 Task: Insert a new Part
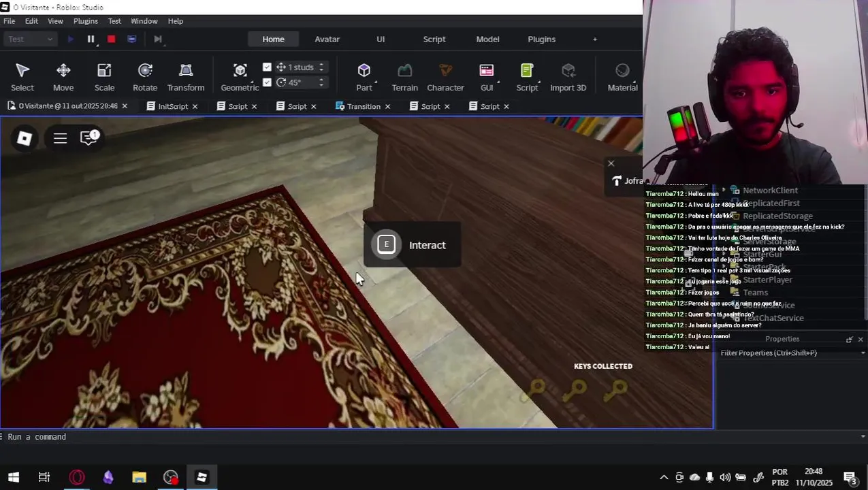(364, 77)
